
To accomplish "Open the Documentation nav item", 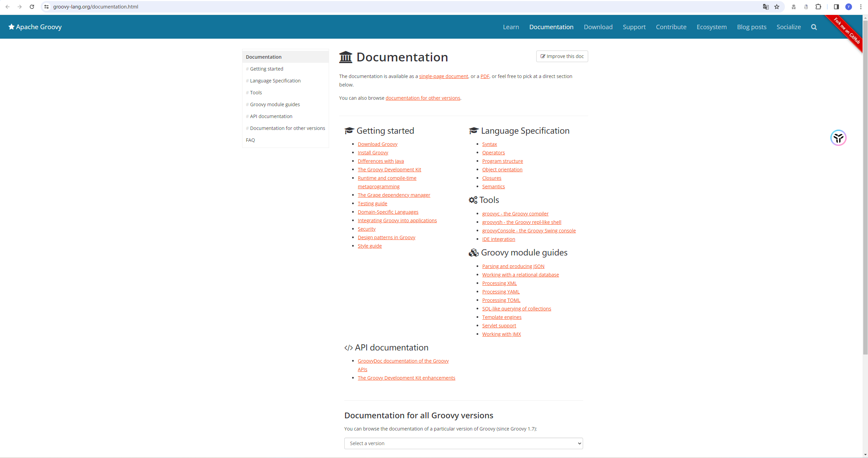I will pyautogui.click(x=551, y=27).
